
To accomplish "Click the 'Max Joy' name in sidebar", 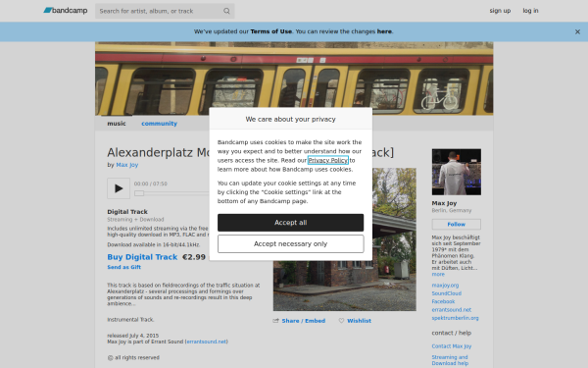I will tap(444, 203).
